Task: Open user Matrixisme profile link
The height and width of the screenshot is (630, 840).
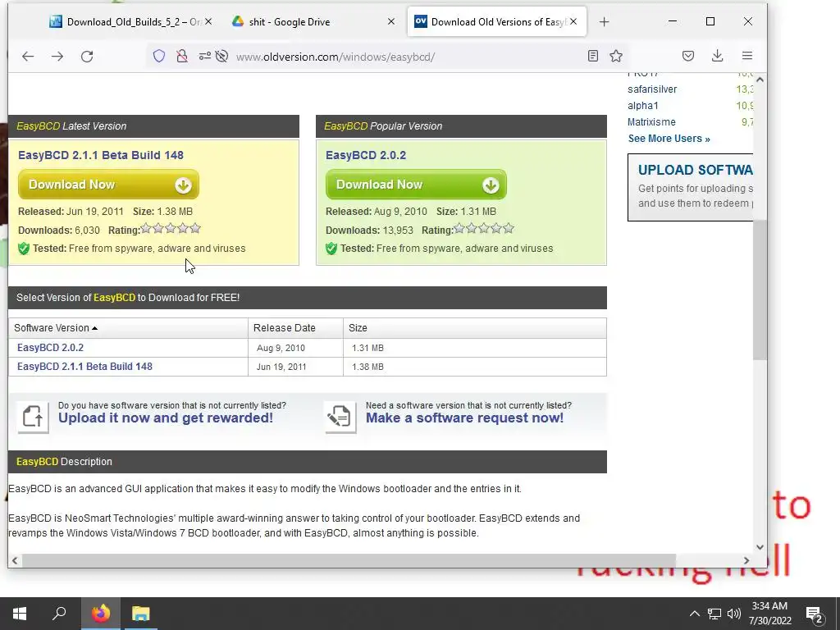Action: coord(651,122)
